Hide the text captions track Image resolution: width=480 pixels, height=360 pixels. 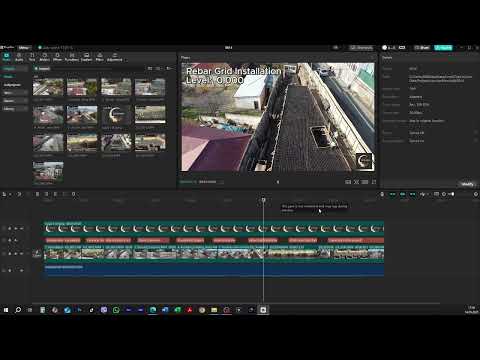click(x=16, y=240)
